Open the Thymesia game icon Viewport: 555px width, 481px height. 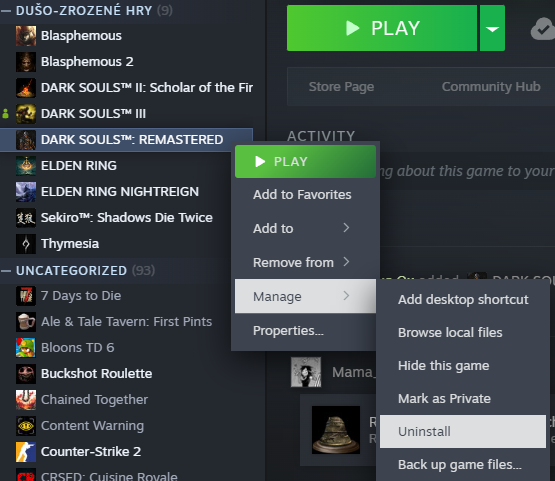tap(26, 244)
